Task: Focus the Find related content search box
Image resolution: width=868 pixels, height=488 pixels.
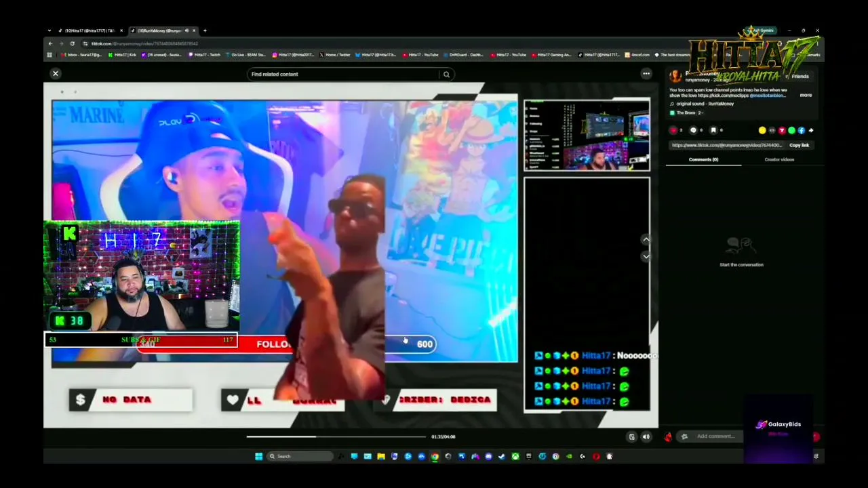Action: point(343,75)
